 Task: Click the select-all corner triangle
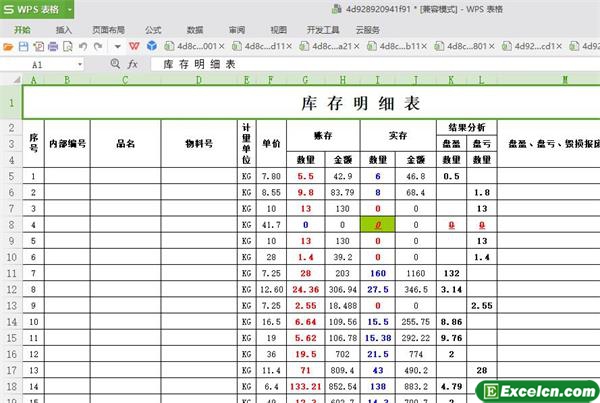[16, 80]
